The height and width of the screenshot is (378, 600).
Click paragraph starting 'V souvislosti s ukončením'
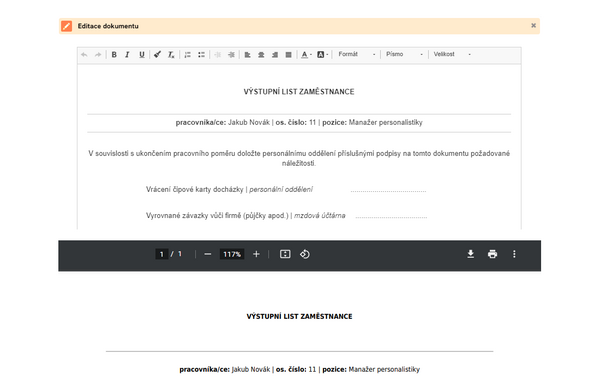click(x=299, y=158)
